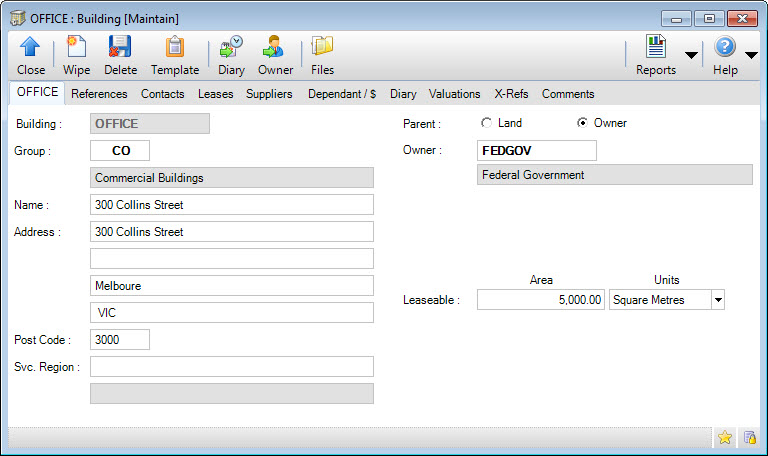
Task: Click the Leaseable Area field 5,000.00
Action: [541, 300]
